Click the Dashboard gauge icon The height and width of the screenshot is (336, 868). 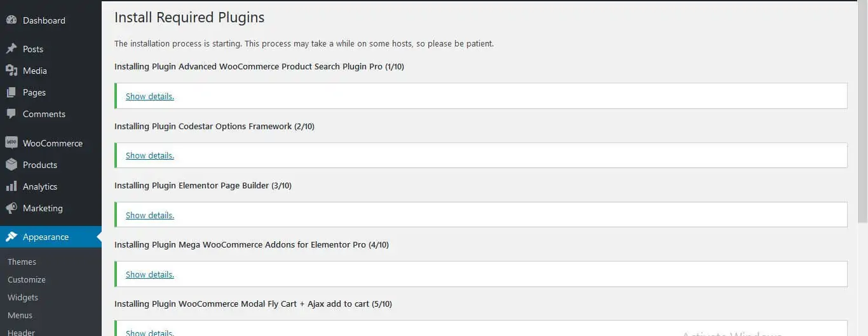click(11, 20)
